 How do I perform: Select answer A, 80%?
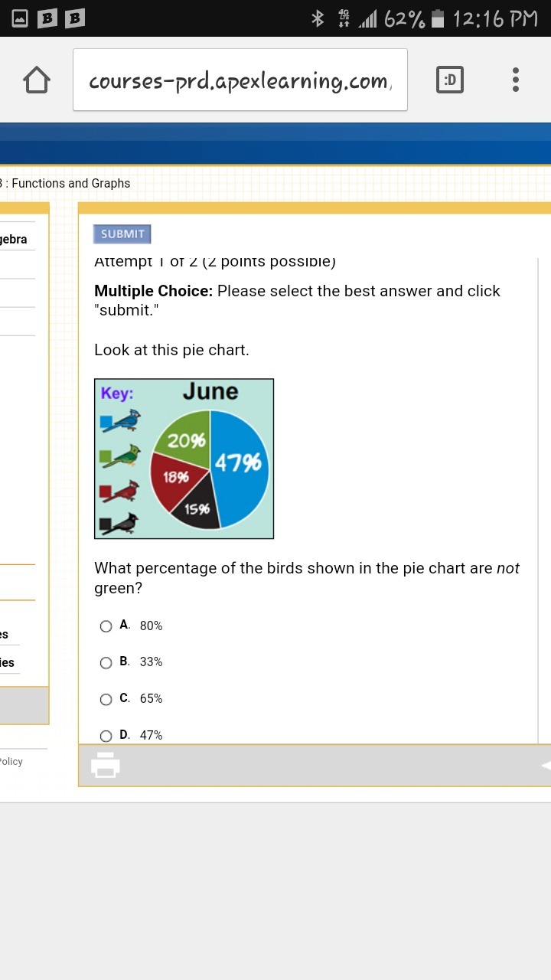(106, 626)
